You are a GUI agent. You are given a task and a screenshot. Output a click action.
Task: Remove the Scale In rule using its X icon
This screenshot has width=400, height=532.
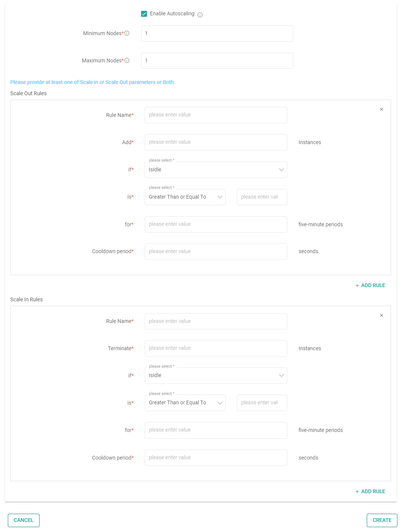381,315
